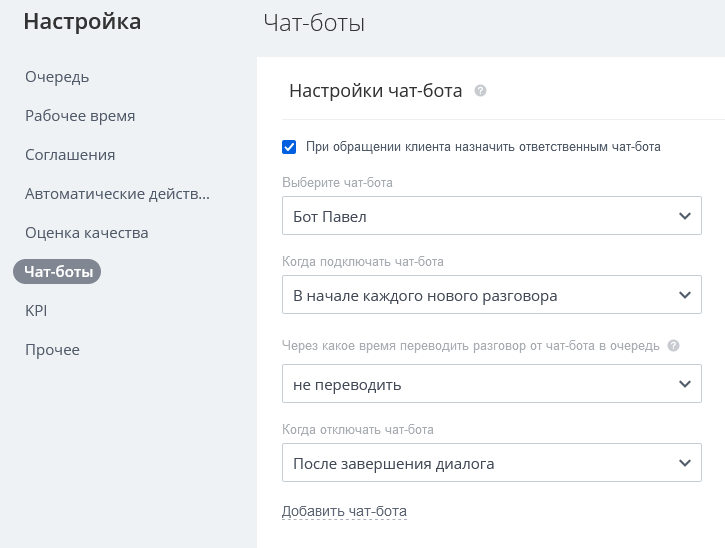Image resolution: width=725 pixels, height=548 pixels.
Task: Click chevron arrow in Бот Павел field
Action: (684, 216)
